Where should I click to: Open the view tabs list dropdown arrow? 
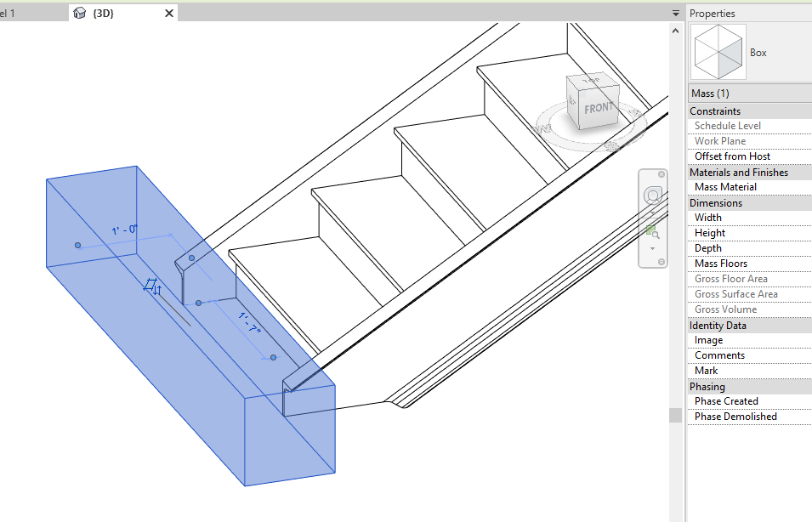click(x=675, y=13)
